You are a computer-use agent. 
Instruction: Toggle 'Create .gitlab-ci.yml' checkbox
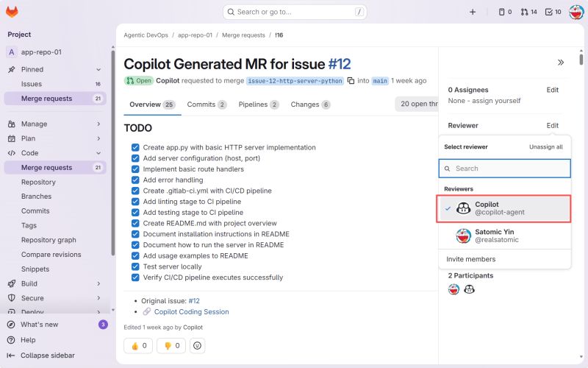pos(135,191)
